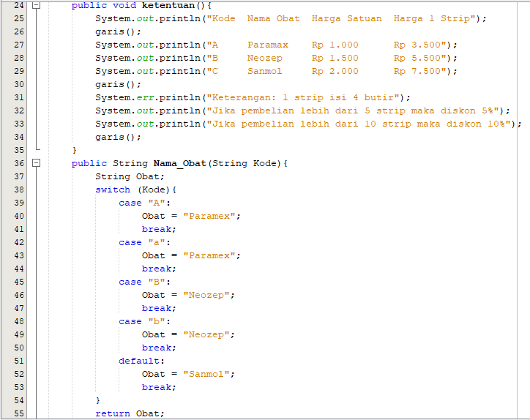Click the 'Paramax' text on line 27
Image resolution: width=530 pixels, height=420 pixels.
(268, 45)
